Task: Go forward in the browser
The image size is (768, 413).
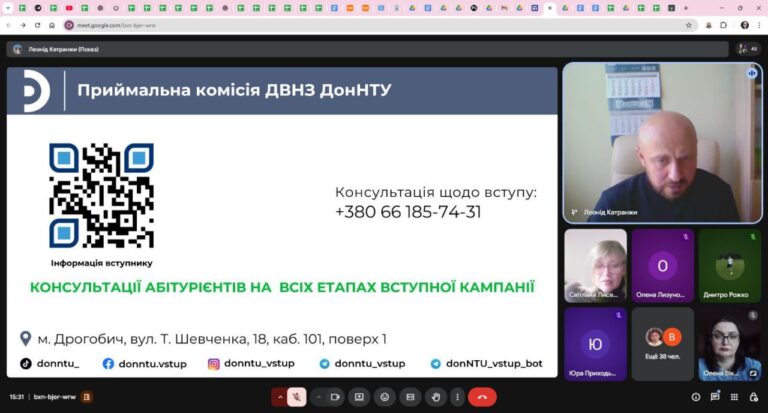Action: click(x=23, y=25)
